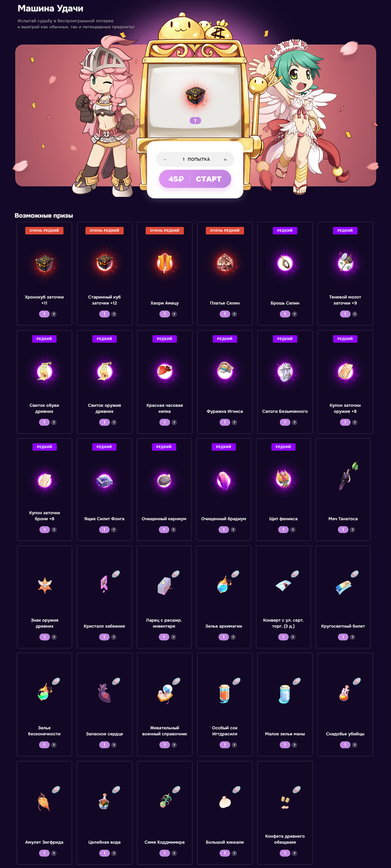
Task: Open help tooltip for Ящик Силит Фонга
Action: 114,530
